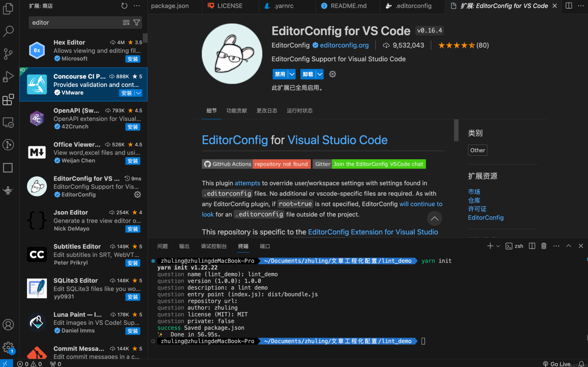Click the 卸载 (Uninstall) extension button
588x367 pixels.
pyautogui.click(x=308, y=74)
